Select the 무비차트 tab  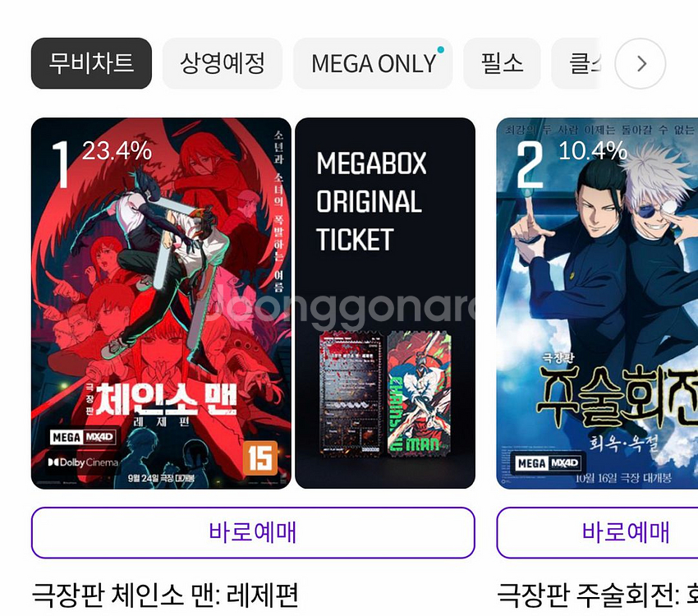91,63
